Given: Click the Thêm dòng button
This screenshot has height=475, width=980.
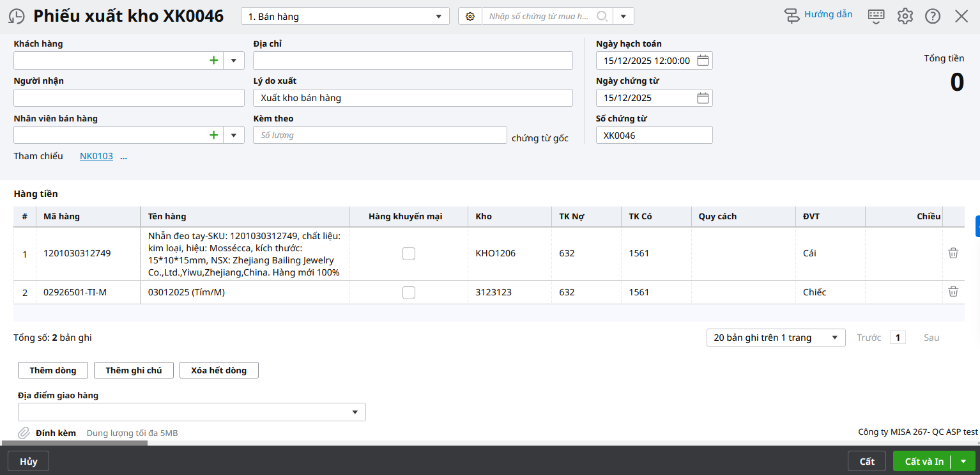Looking at the screenshot, I should point(53,370).
